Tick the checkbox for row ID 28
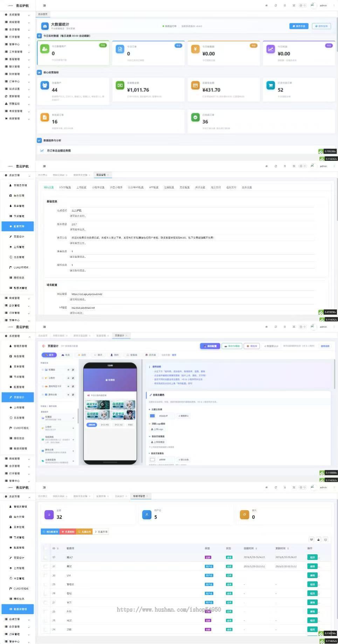The height and width of the screenshot is (644, 338). coord(46,594)
